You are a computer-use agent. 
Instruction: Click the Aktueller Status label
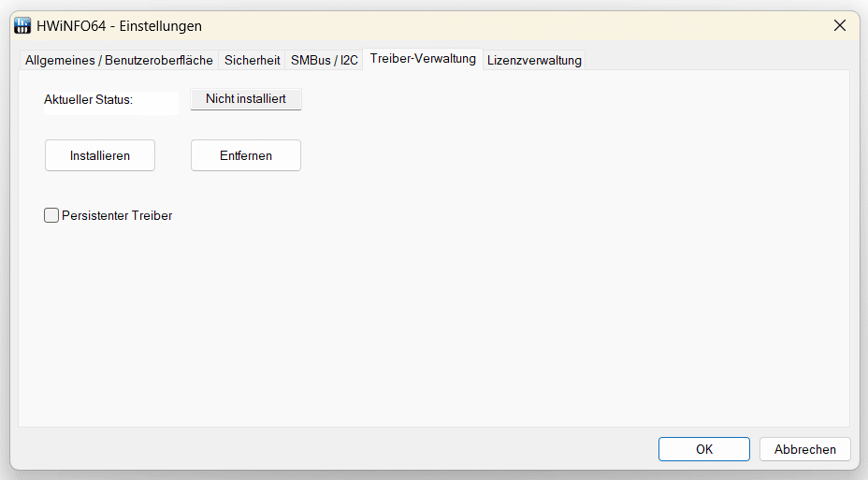click(89, 100)
